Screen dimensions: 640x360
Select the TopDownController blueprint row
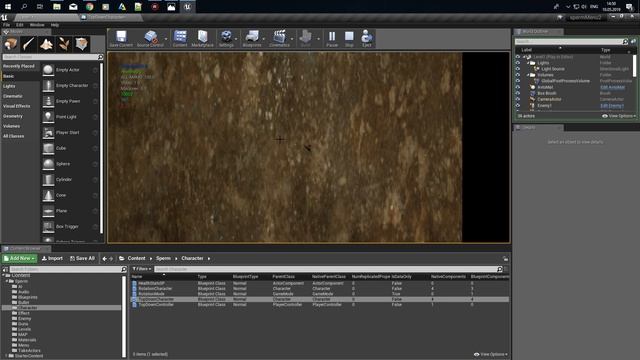click(x=320, y=305)
